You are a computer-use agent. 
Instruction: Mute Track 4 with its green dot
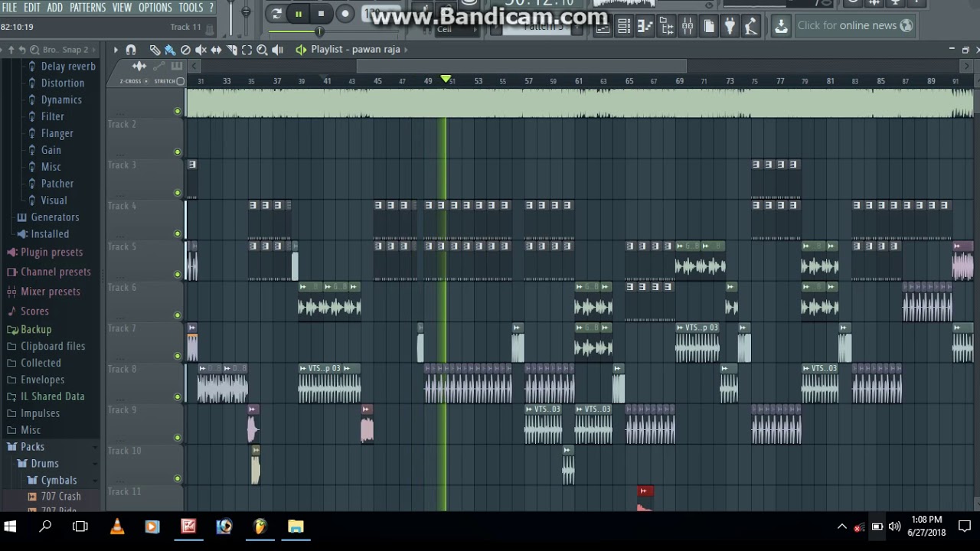178,233
